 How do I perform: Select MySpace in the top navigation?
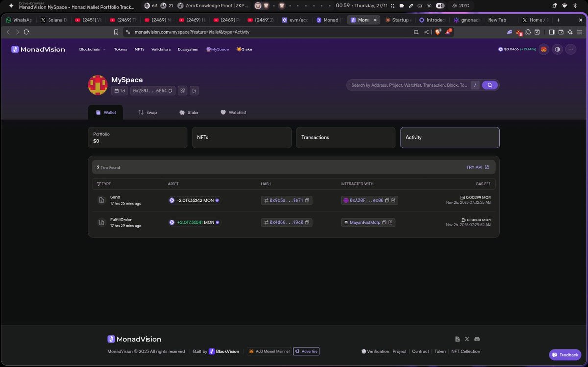click(x=218, y=49)
